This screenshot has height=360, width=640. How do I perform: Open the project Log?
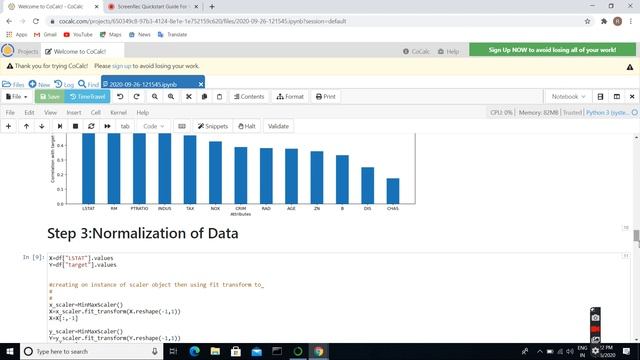pyautogui.click(x=64, y=84)
